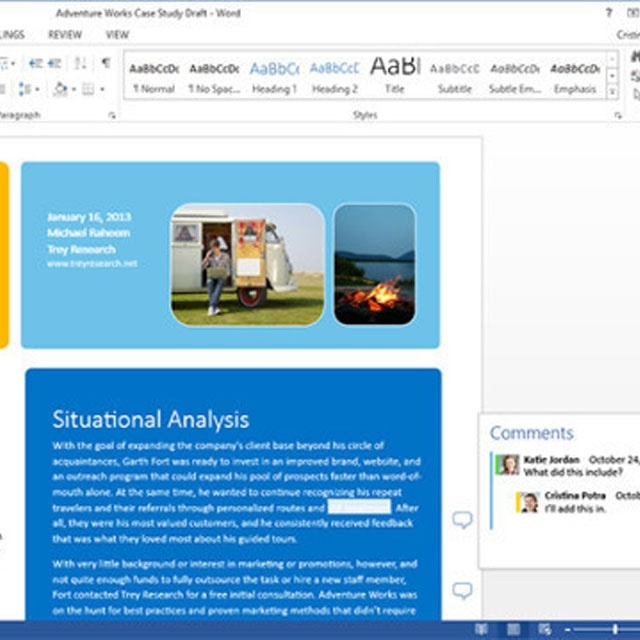Image resolution: width=640 pixels, height=640 pixels.
Task: Click the Line Spacing icon
Action: tap(26, 89)
